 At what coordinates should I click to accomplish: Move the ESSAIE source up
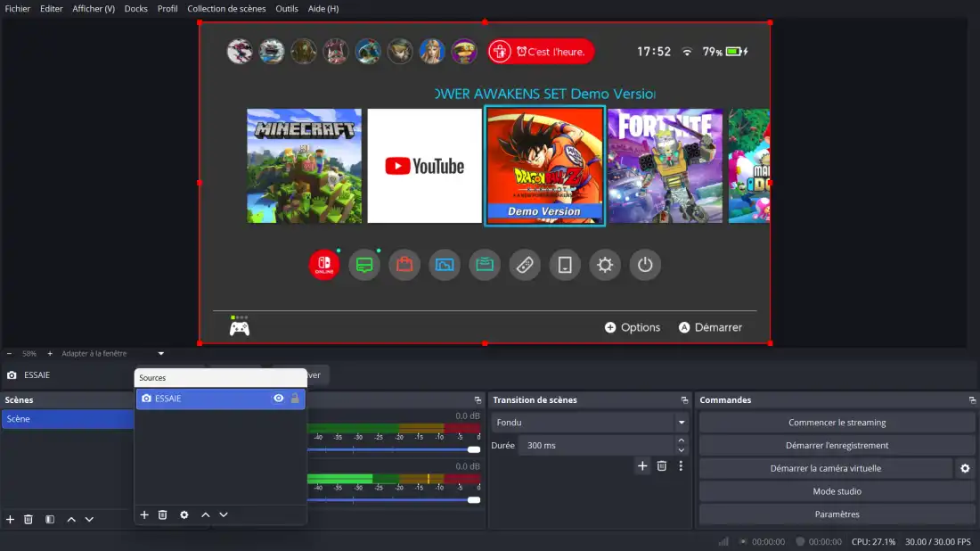click(205, 514)
